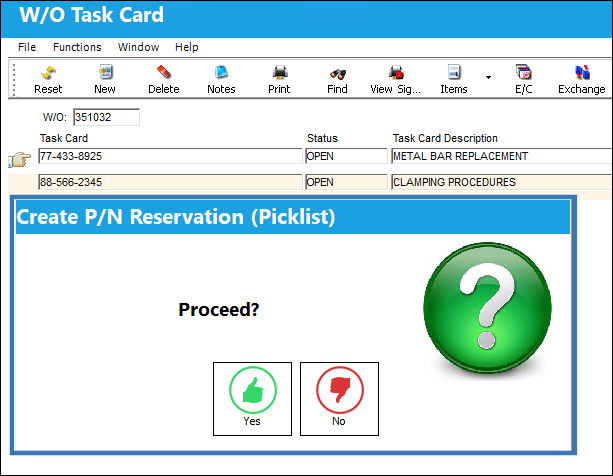Image resolution: width=613 pixels, height=476 pixels.
Task: Open the Window menu
Action: [138, 47]
